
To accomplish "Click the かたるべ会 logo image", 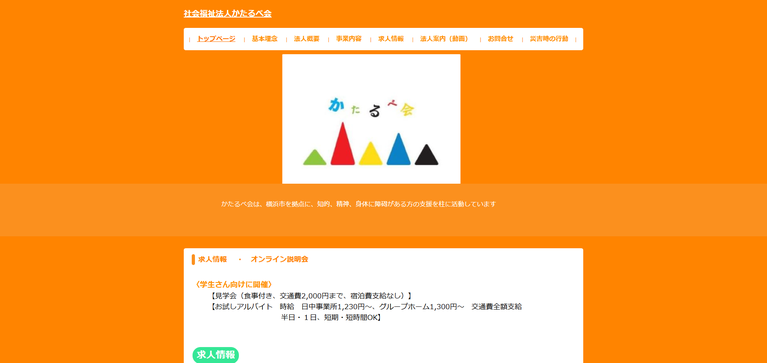I will point(371,119).
